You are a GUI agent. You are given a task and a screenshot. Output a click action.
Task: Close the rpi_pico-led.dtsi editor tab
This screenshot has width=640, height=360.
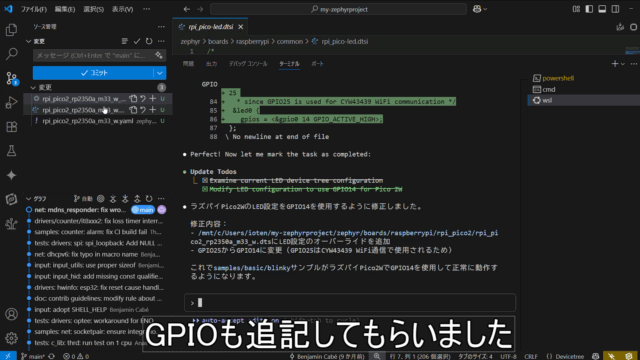240,27
